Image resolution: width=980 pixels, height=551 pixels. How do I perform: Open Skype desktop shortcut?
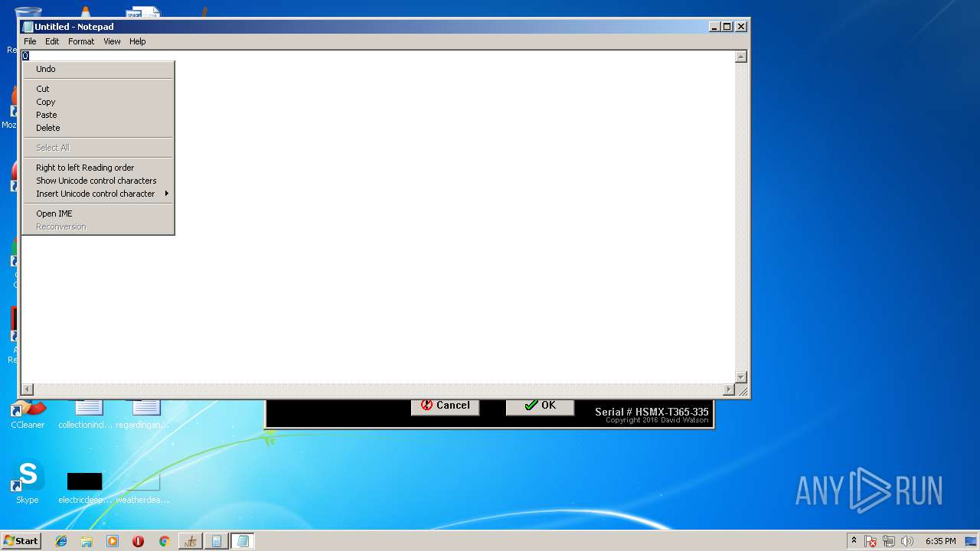[28, 482]
